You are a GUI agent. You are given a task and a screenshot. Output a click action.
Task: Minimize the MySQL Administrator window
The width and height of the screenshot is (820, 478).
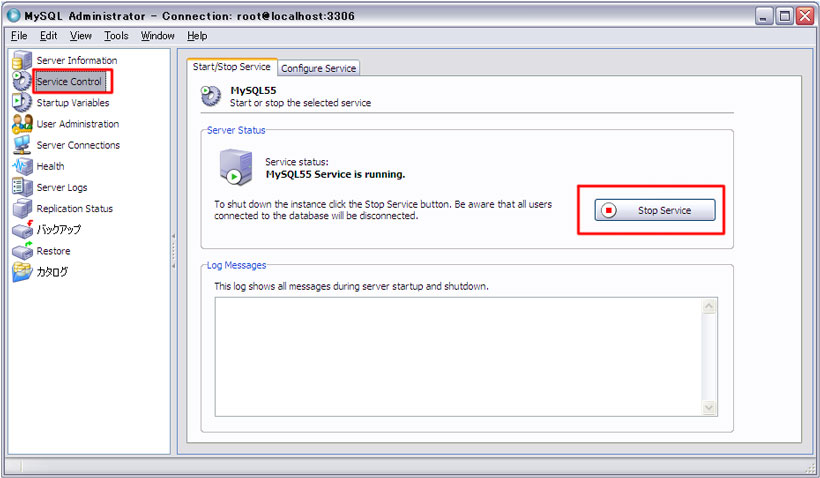[x=764, y=16]
